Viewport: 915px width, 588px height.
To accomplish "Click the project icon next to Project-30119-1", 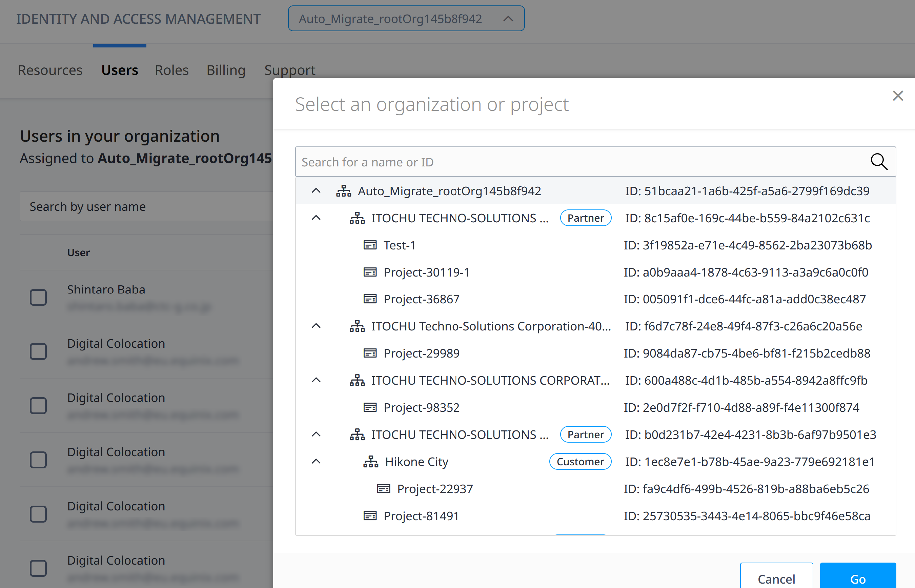I will click(x=370, y=272).
